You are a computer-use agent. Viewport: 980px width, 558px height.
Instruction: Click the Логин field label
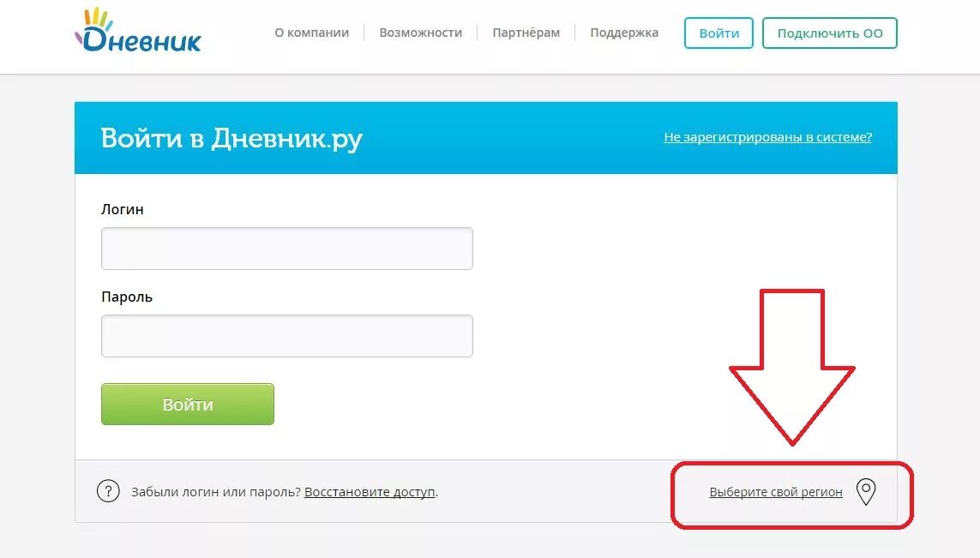(x=123, y=209)
